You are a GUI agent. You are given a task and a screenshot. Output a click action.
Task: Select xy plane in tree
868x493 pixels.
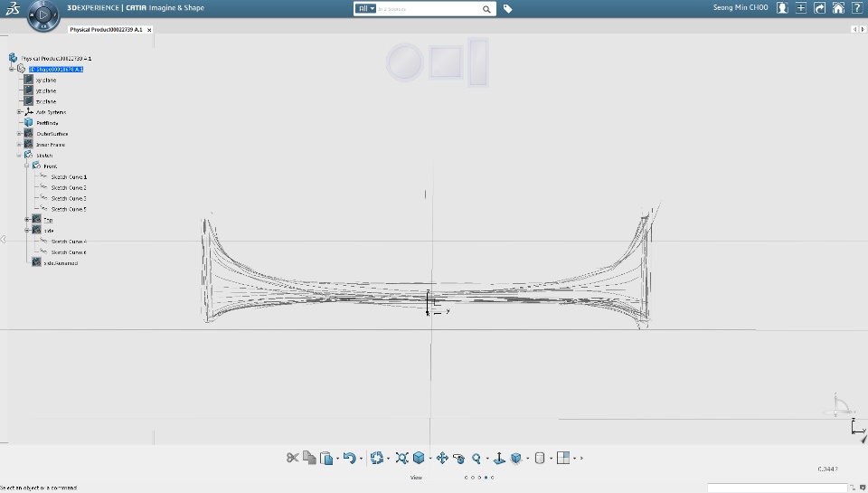(45, 81)
